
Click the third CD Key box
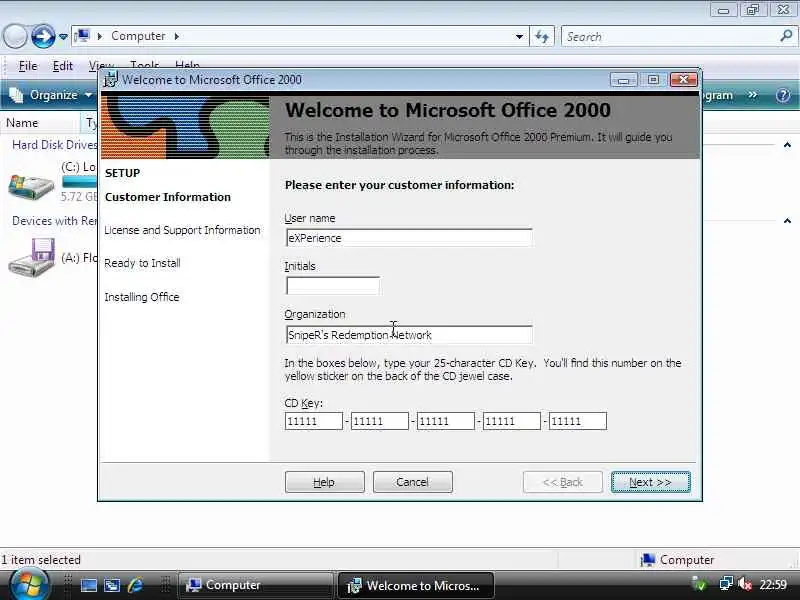445,421
